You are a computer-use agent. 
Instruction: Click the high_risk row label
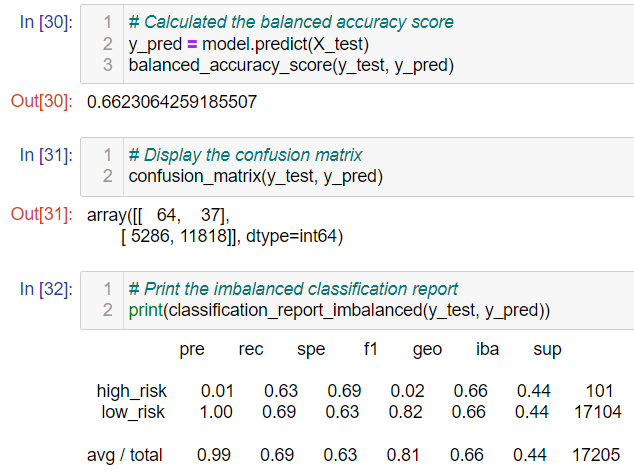point(131,391)
